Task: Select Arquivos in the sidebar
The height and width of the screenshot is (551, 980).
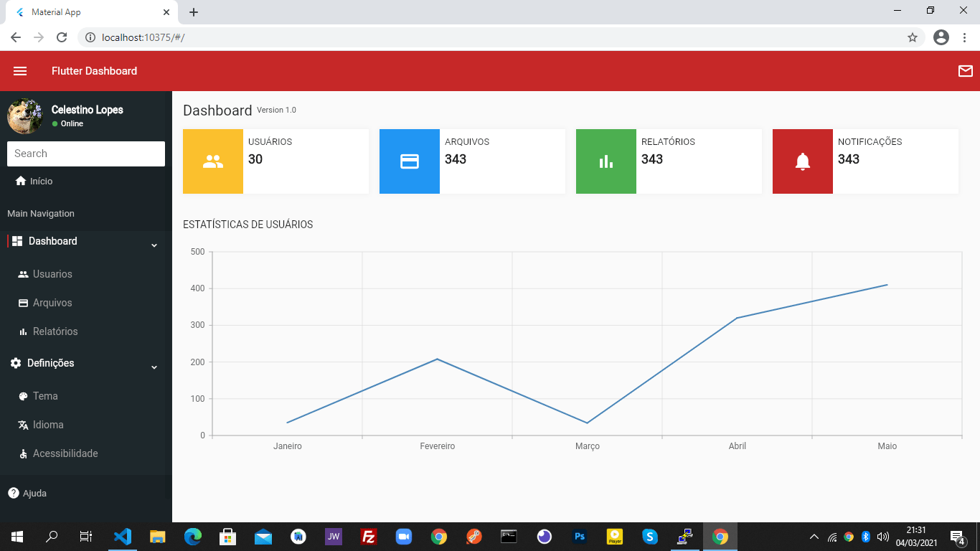Action: (x=53, y=302)
